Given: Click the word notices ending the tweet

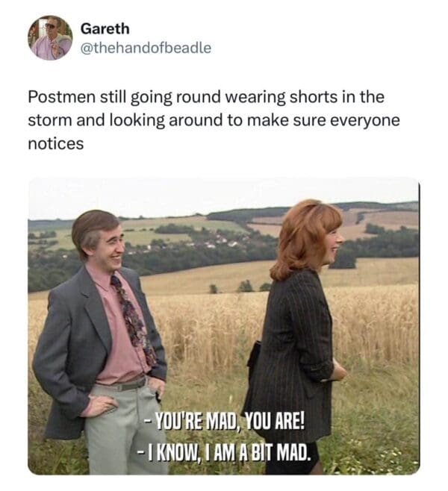Looking at the screenshot, I should pos(56,144).
